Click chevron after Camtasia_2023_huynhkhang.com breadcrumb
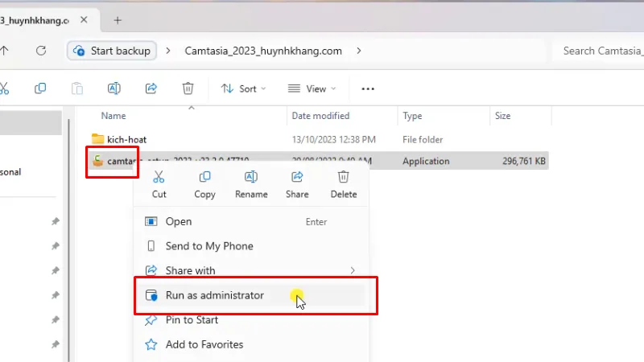This screenshot has width=644, height=362. pyautogui.click(x=358, y=51)
